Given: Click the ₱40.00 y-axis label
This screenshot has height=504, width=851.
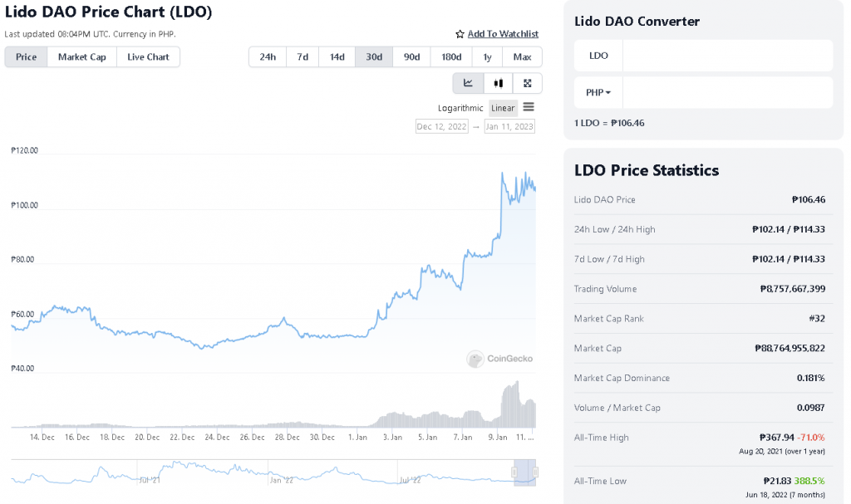Looking at the screenshot, I should click(22, 369).
